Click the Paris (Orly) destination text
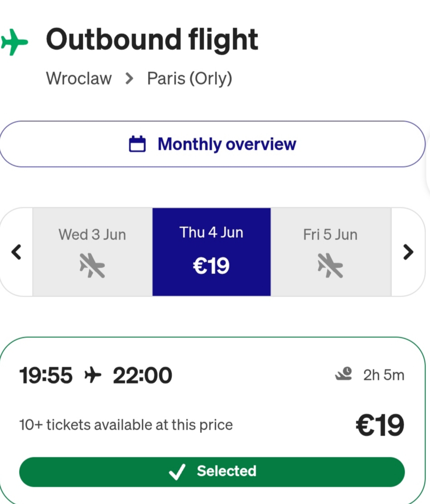The width and height of the screenshot is (430, 504). [190, 78]
